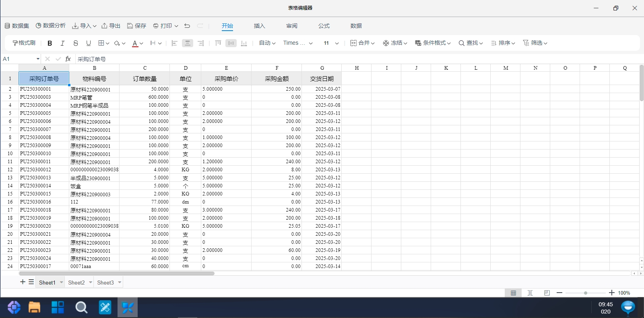Click the vertical scrollbar thumb
Image resolution: width=644 pixels, height=318 pixels.
(x=642, y=83)
